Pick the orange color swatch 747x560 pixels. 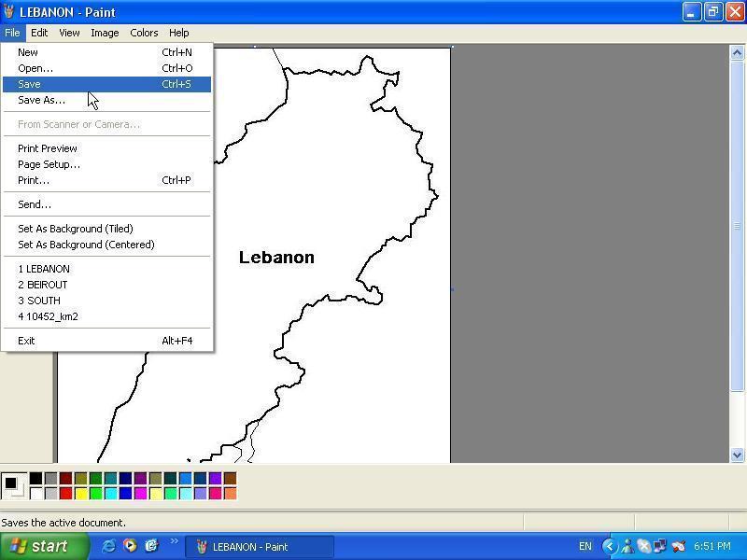(x=230, y=494)
